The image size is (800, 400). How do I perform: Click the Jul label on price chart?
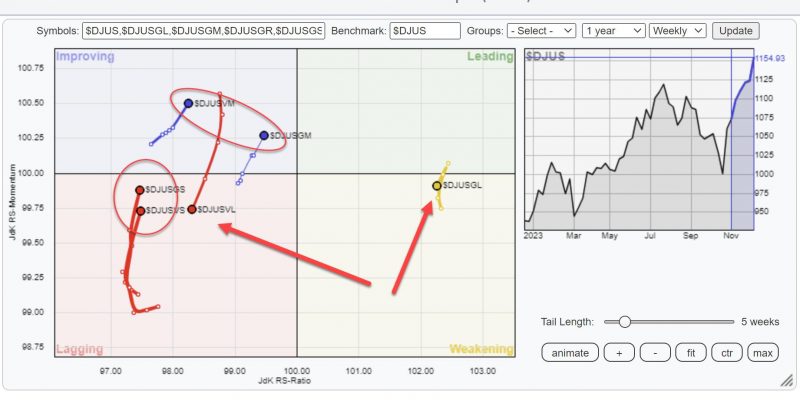[x=649, y=236]
